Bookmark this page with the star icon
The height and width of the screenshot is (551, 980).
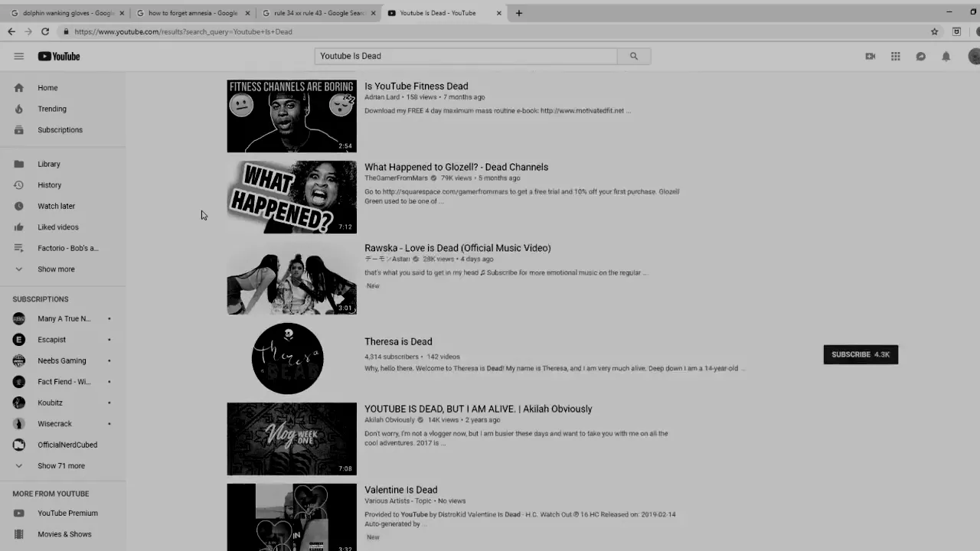point(934,31)
